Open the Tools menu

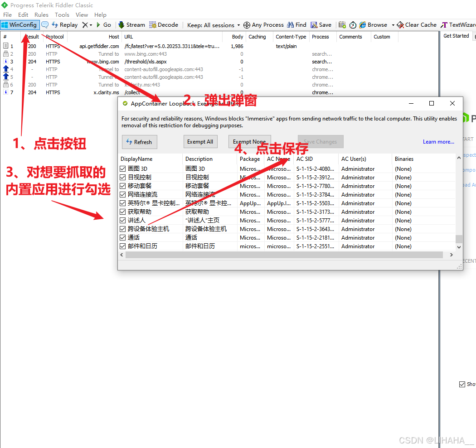tap(62, 15)
